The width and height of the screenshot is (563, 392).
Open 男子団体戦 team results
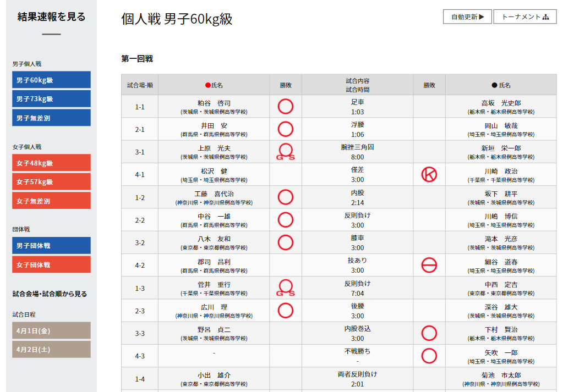point(51,245)
